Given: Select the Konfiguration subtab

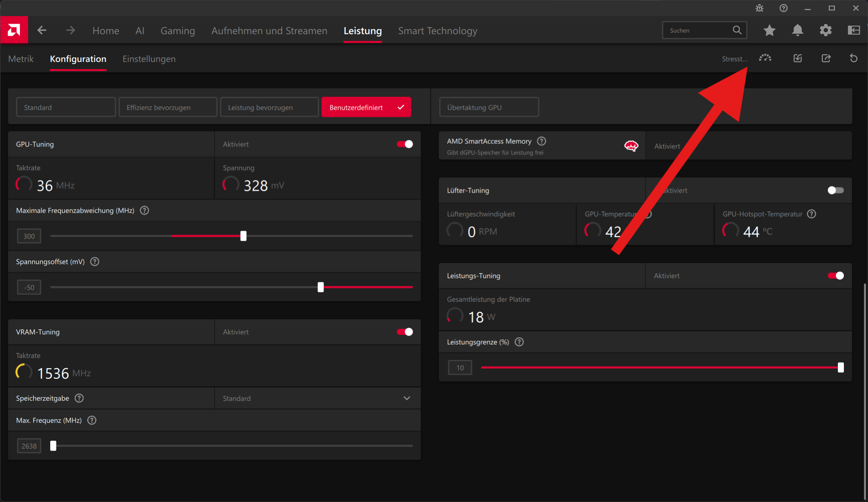Looking at the screenshot, I should pyautogui.click(x=78, y=59).
